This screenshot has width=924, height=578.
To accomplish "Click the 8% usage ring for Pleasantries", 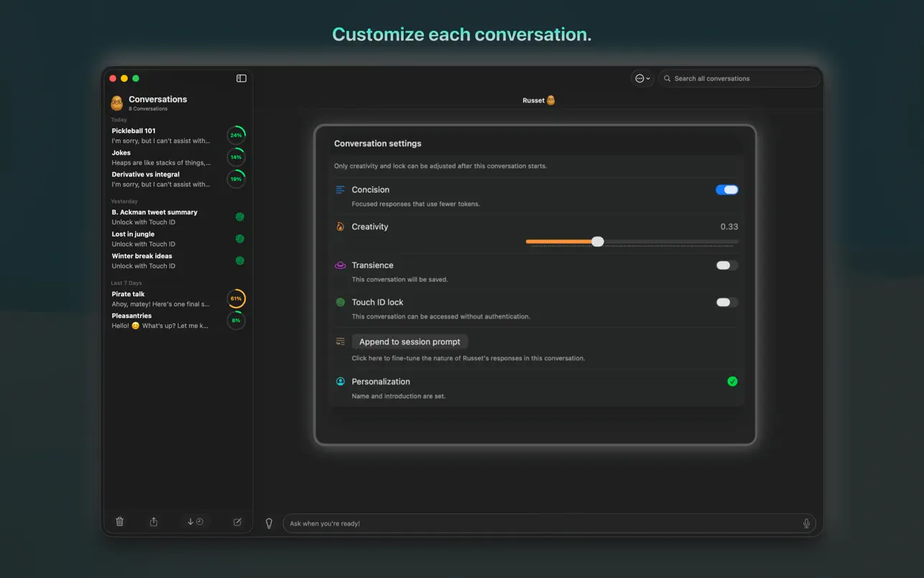I will [x=236, y=320].
